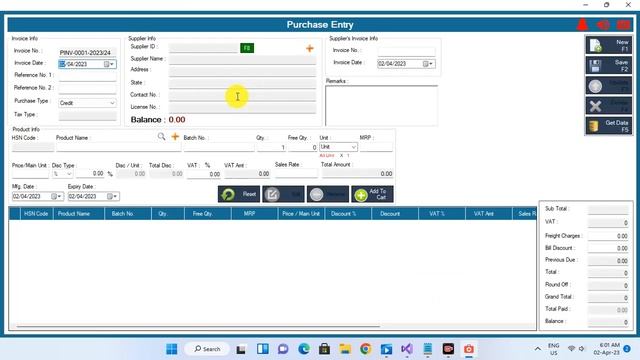Viewport: 640px width, 360px height.
Task: Click the Reset button
Action: point(239,194)
